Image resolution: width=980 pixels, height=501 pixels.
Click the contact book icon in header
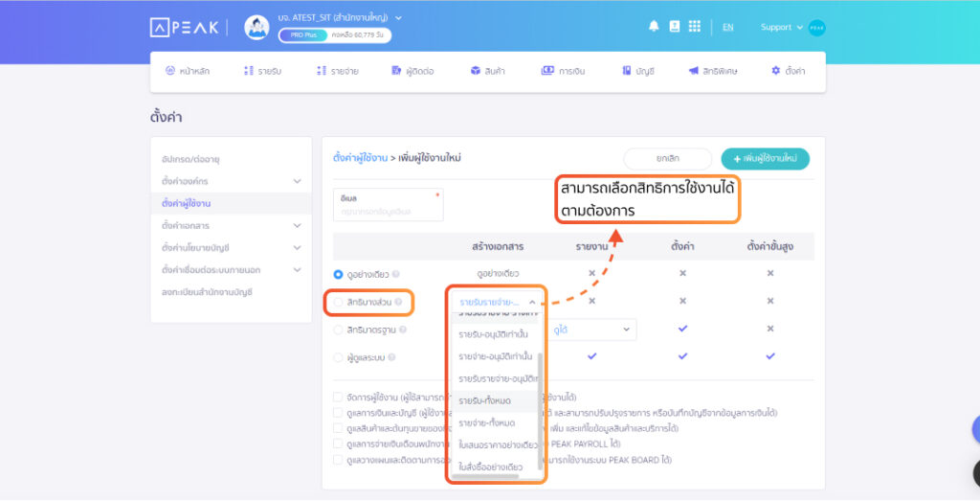[x=675, y=27]
